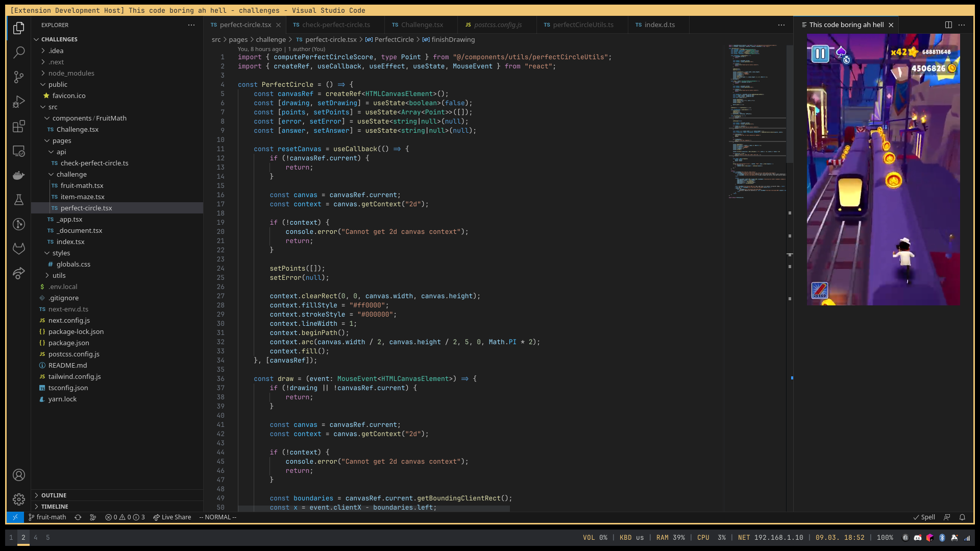This screenshot has height=551, width=980.
Task: Expand the OUTLINE section
Action: pyautogui.click(x=54, y=495)
